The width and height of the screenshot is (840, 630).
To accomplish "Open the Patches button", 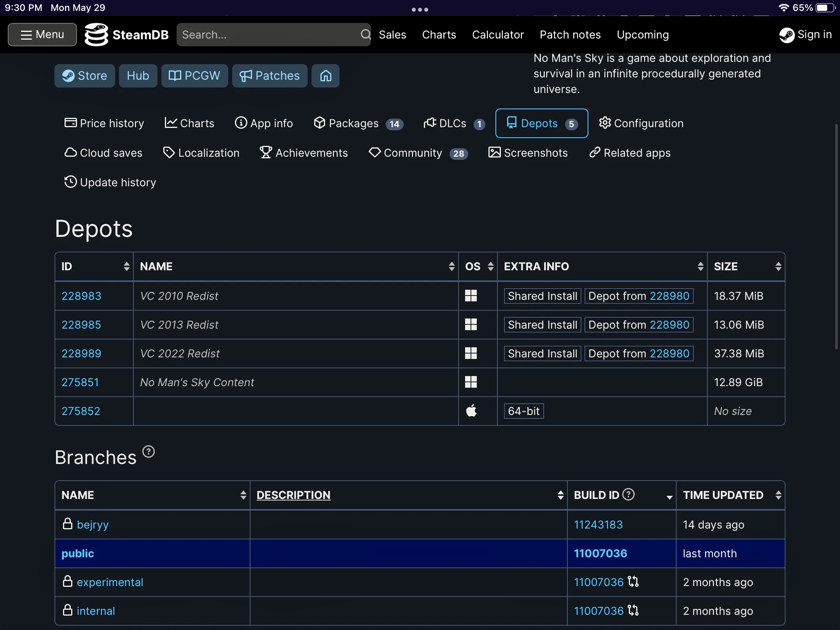I will coord(270,76).
